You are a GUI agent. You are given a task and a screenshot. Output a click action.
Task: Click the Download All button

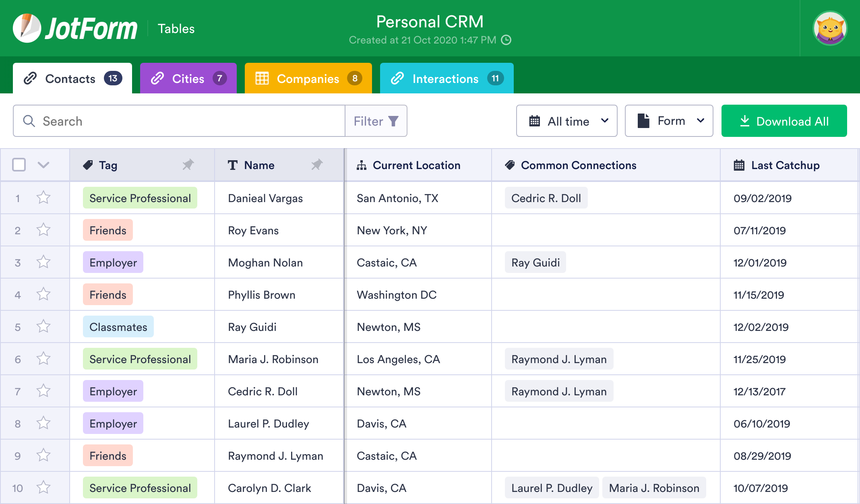pyautogui.click(x=784, y=121)
